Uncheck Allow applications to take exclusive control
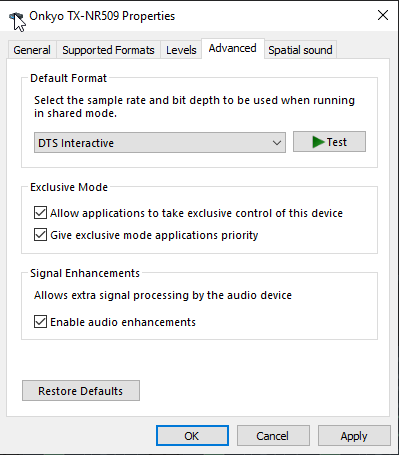The image size is (399, 455). [40, 213]
